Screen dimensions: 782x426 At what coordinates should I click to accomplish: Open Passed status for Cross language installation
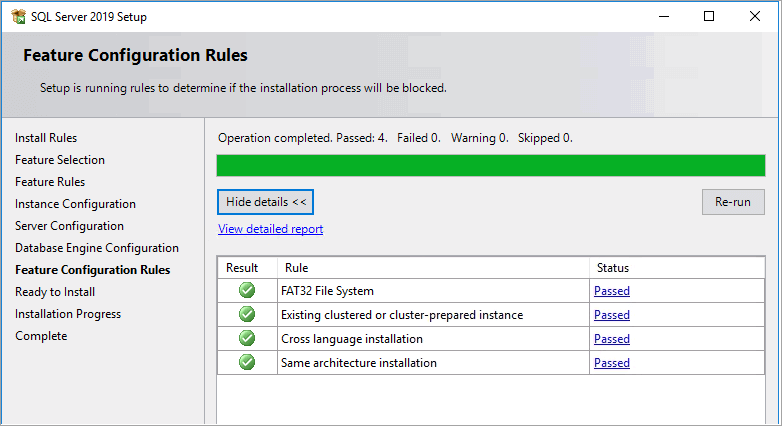(x=611, y=339)
